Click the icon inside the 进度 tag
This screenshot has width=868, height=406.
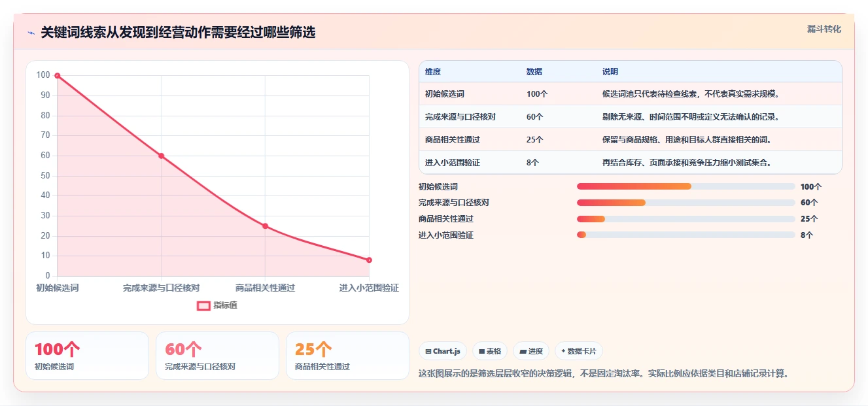[x=523, y=351]
